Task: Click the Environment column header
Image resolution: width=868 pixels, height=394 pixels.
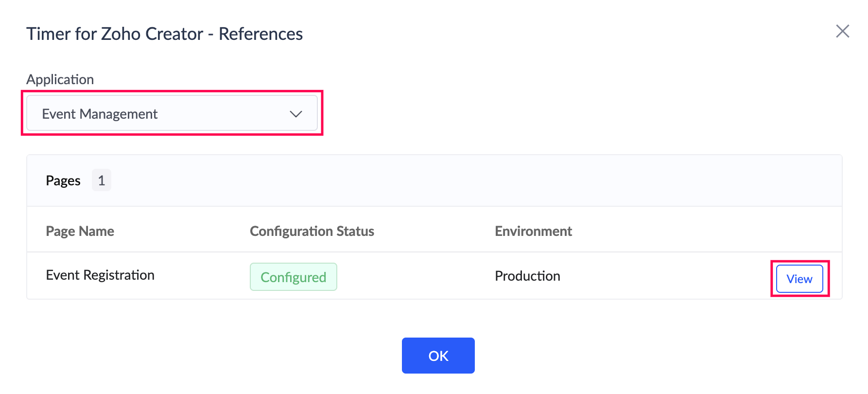Action: click(533, 231)
